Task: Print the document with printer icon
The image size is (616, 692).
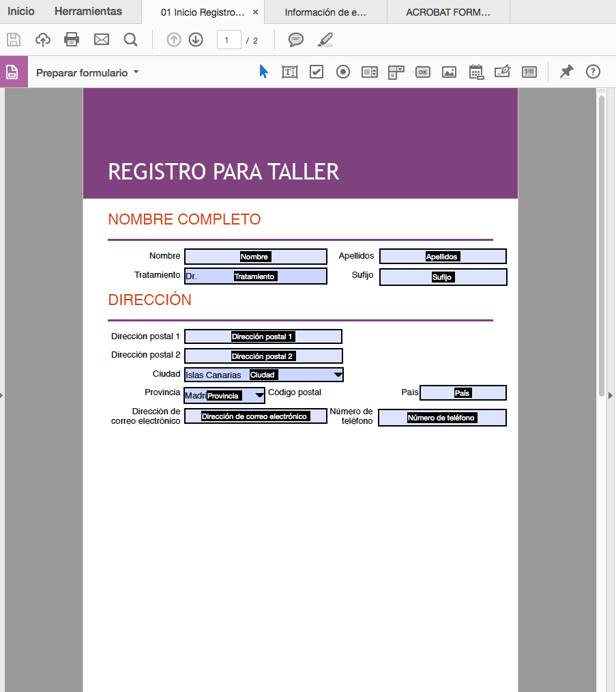Action: click(x=72, y=40)
